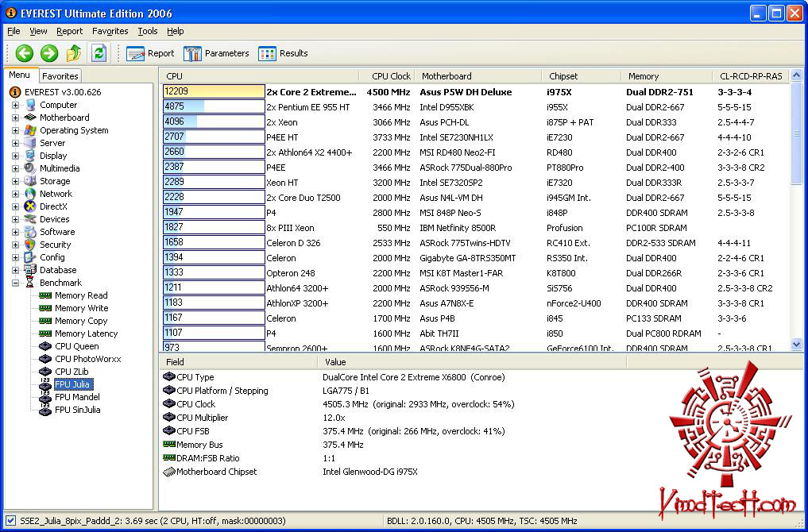Screen dimensions: 808x532
Task: Expand the Display tree node
Action: (x=15, y=156)
